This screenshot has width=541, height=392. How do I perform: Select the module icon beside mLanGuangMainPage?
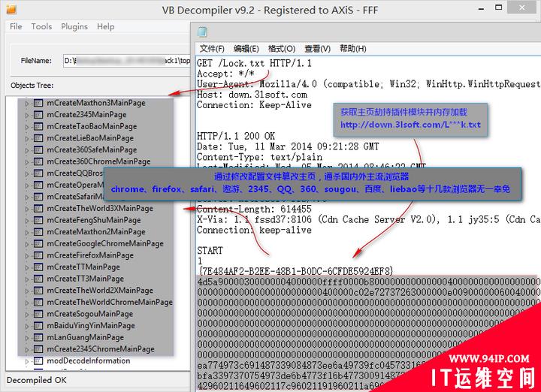pos(38,337)
